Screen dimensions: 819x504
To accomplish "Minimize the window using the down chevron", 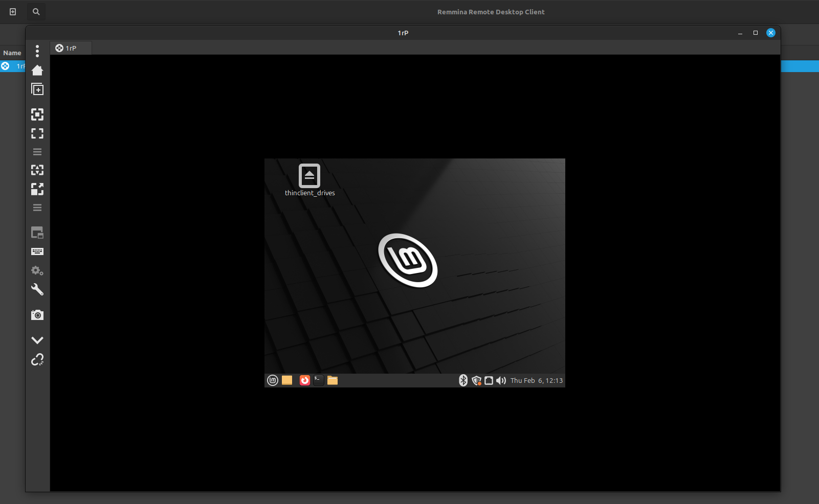I will [x=37, y=340].
